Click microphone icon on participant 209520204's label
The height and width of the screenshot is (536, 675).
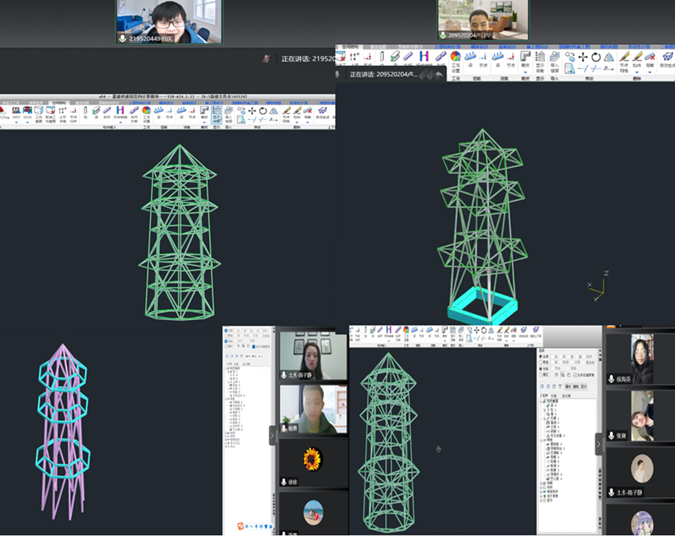pos(443,33)
